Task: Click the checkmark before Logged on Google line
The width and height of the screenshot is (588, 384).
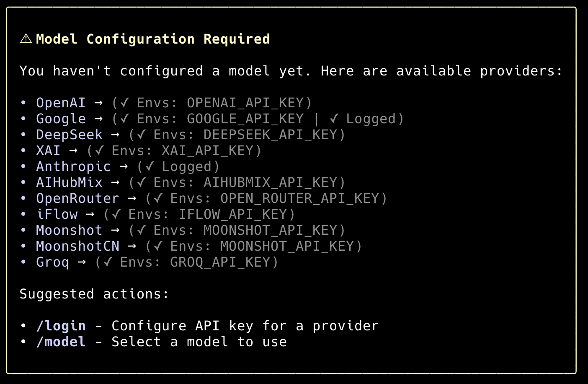Action: click(334, 119)
